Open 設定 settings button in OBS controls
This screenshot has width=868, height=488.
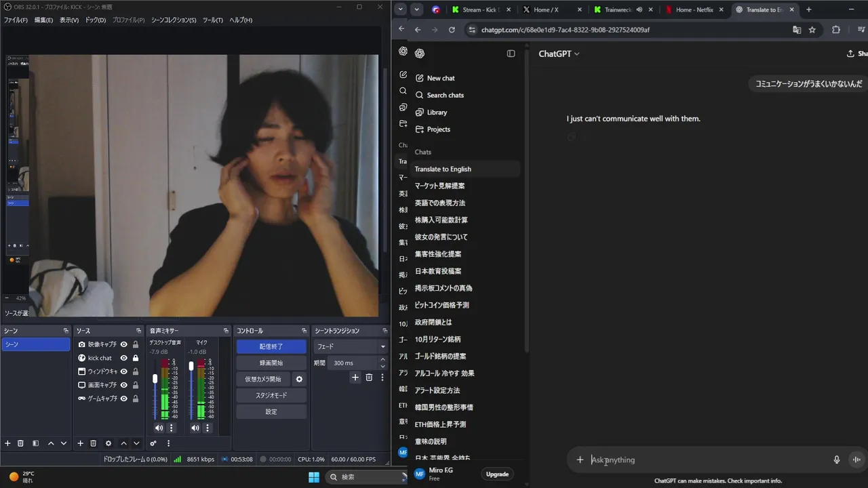point(271,411)
